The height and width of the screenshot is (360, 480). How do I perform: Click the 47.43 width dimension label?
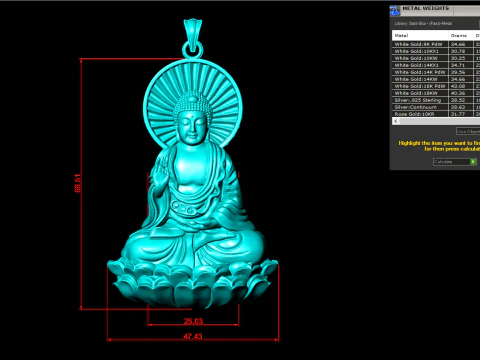[193, 336]
